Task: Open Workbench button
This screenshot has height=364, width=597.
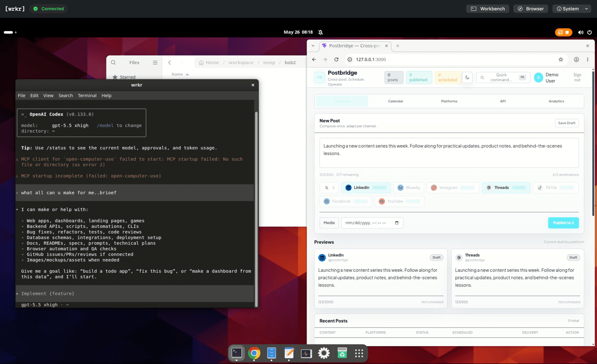Action: (x=488, y=9)
